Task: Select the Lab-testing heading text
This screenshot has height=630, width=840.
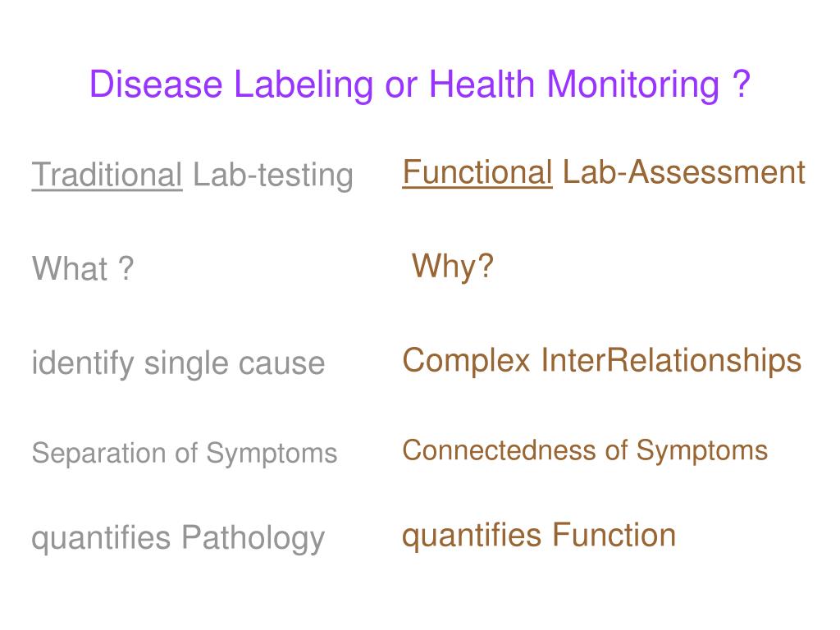Action: [272, 176]
